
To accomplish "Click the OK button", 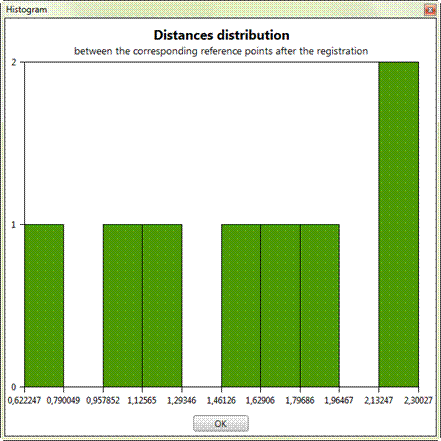I will [221, 423].
